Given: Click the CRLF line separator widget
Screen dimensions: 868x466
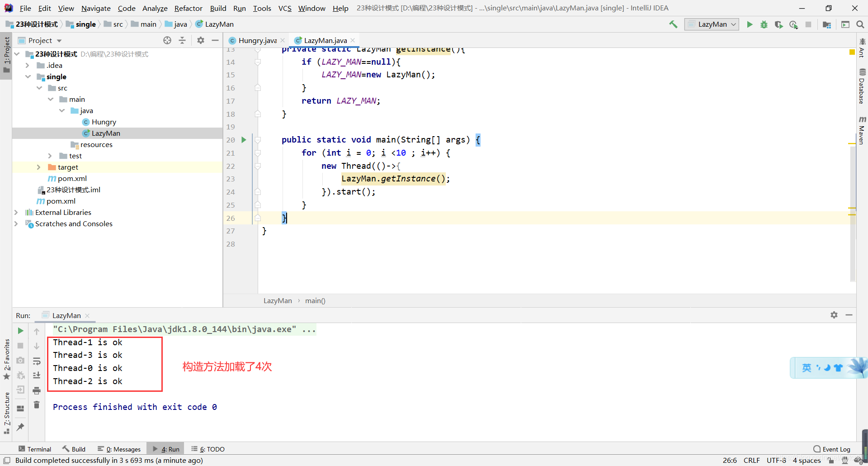Looking at the screenshot, I should pyautogui.click(x=751, y=460).
